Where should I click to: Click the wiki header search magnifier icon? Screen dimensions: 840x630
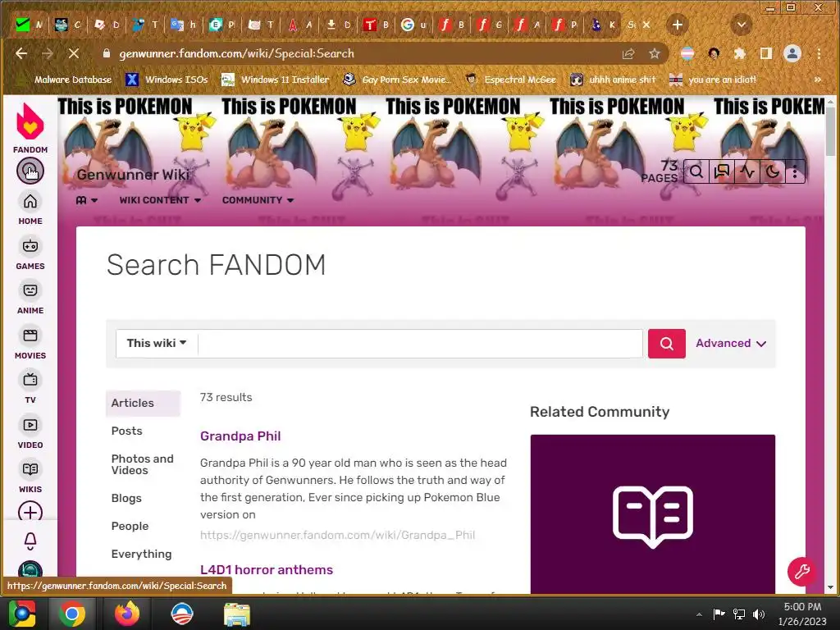tap(696, 171)
